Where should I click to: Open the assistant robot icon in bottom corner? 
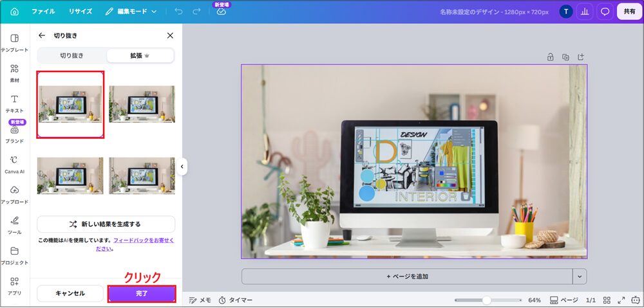tap(636, 300)
